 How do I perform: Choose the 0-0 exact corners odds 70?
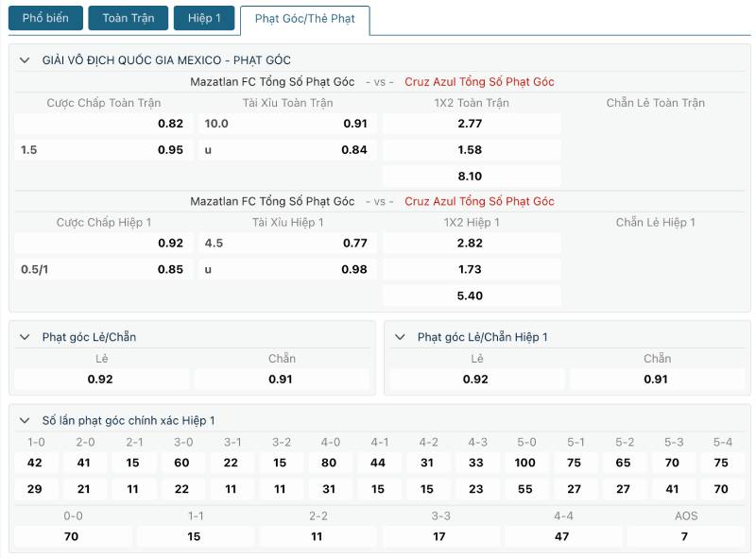coord(73,536)
